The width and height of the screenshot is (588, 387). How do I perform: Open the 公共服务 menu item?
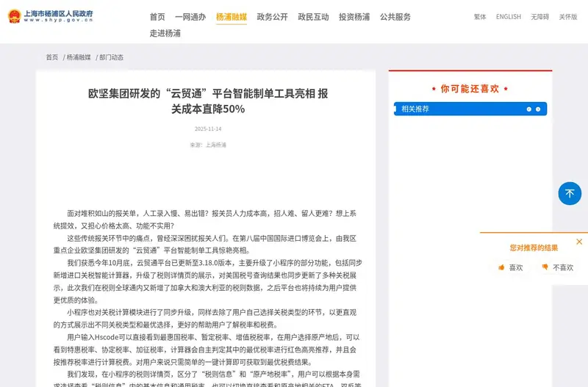[x=395, y=17]
